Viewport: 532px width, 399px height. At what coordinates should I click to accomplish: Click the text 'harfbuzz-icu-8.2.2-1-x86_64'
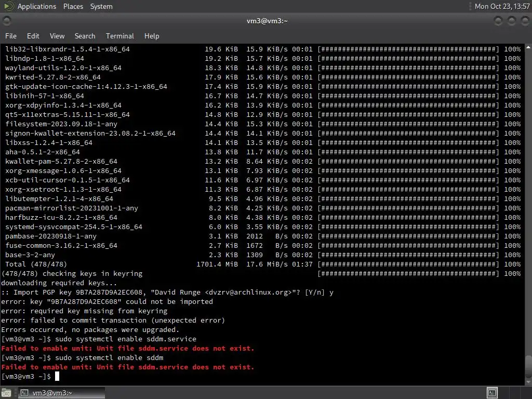pyautogui.click(x=61, y=218)
